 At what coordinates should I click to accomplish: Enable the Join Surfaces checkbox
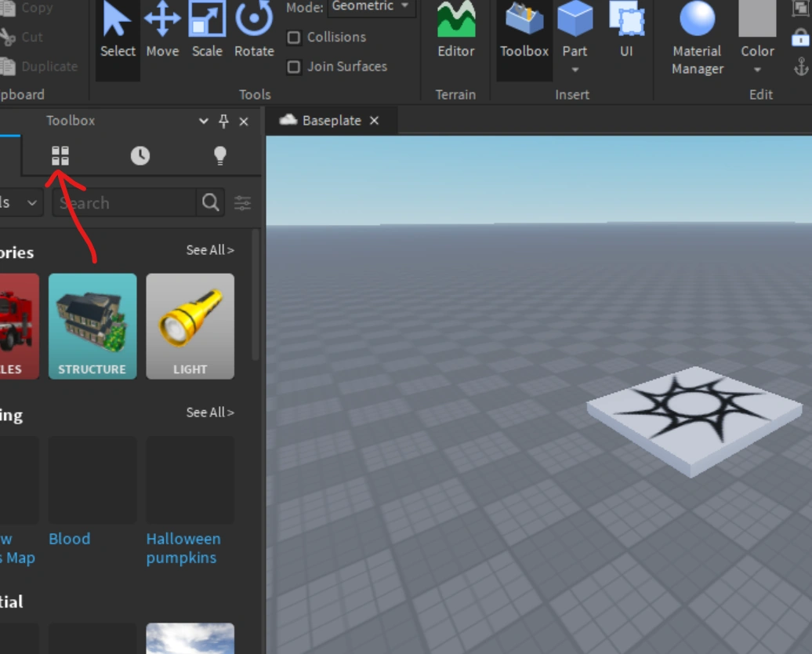click(294, 67)
